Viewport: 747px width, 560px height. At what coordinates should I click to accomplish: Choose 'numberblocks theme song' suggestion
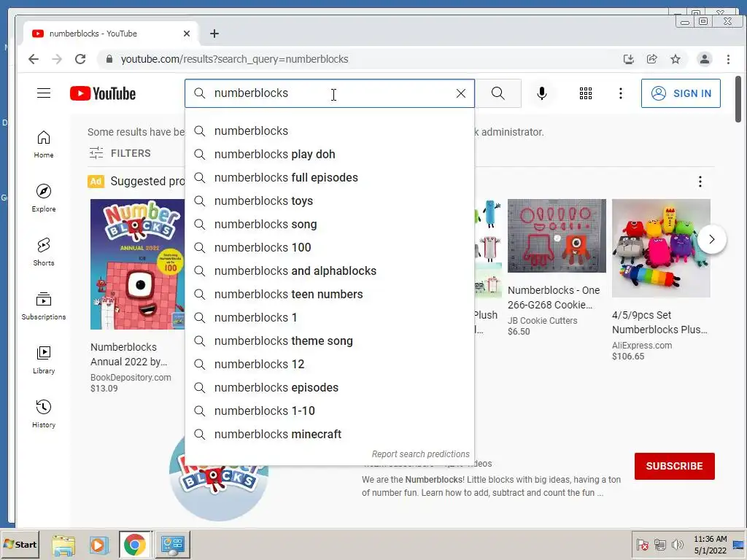click(330, 341)
